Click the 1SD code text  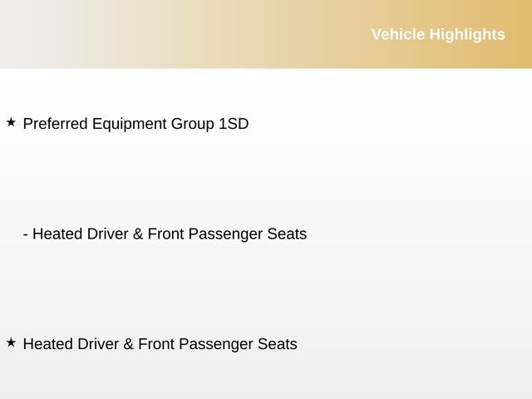click(234, 124)
